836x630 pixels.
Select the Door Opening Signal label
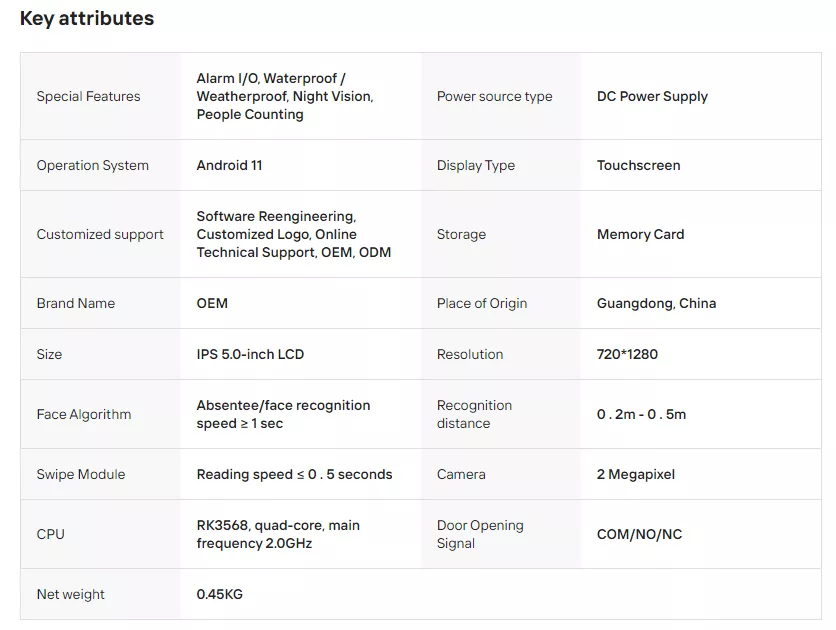480,534
